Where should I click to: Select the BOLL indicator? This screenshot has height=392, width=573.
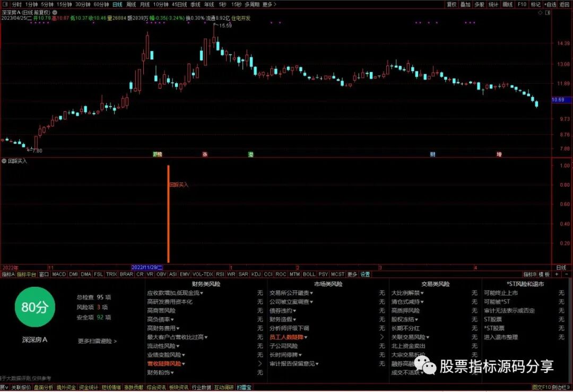309,274
